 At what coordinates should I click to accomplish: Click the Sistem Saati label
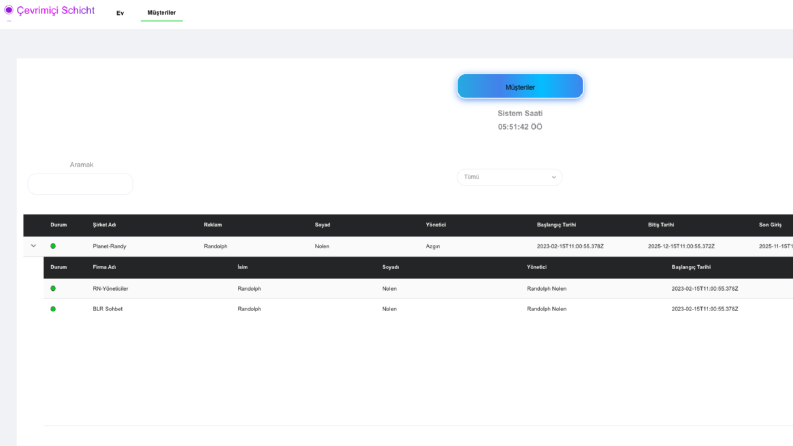coord(520,113)
